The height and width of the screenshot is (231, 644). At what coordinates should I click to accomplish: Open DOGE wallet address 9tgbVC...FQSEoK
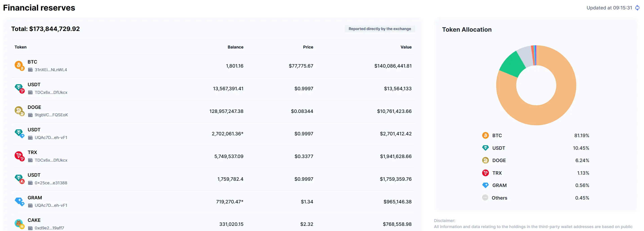coord(51,115)
